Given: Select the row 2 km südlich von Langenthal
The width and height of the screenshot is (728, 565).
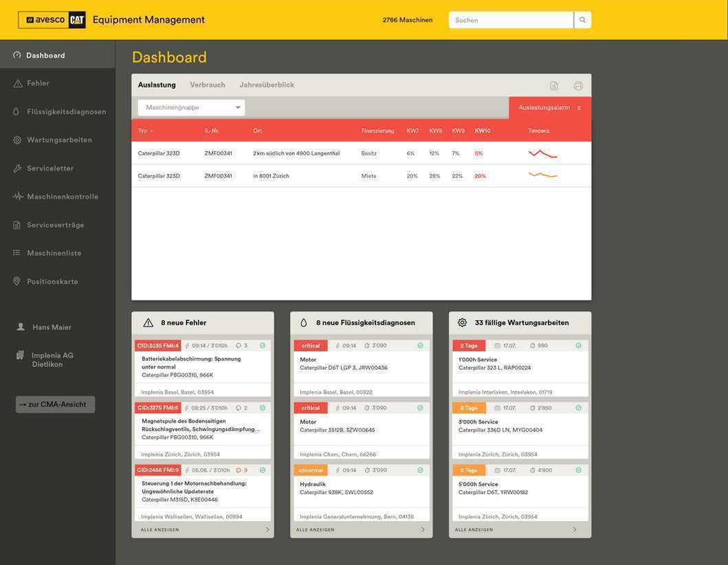Looking at the screenshot, I should click(x=361, y=153).
